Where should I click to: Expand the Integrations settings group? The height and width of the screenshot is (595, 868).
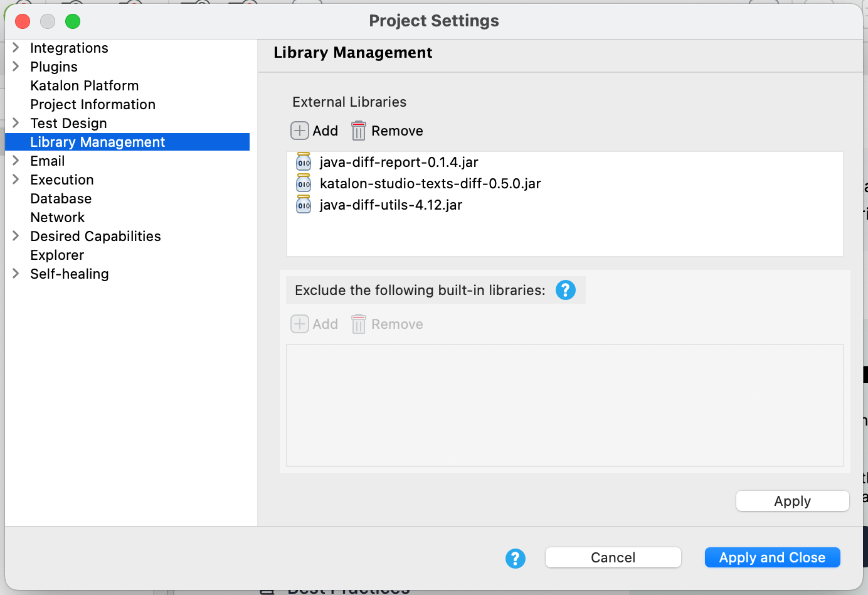click(16, 48)
